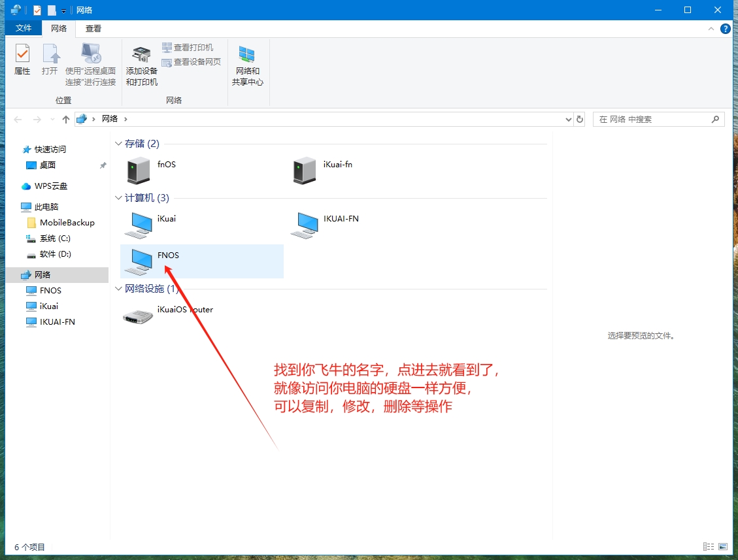Select View device webpage ribbon item
Image resolution: width=738 pixels, height=560 pixels.
pos(191,61)
